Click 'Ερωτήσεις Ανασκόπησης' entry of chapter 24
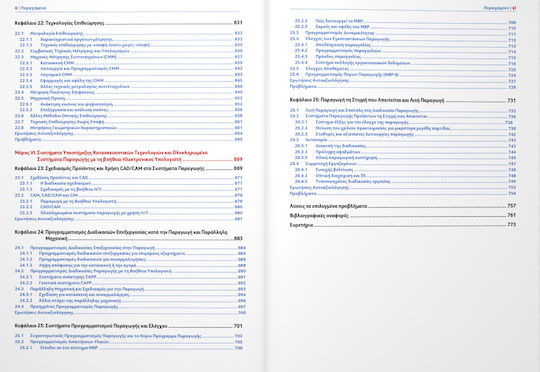 pyautogui.click(x=130, y=312)
